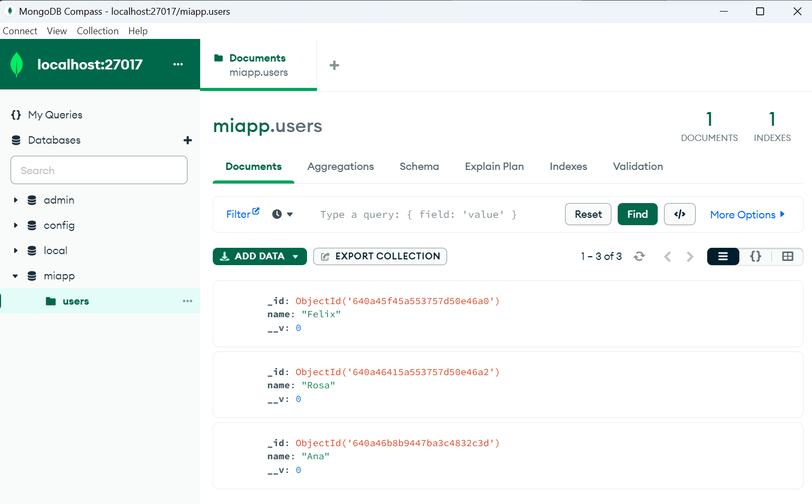Image resolution: width=812 pixels, height=504 pixels.
Task: Select the miapp.users Documents workspace tab
Action: 259,65
